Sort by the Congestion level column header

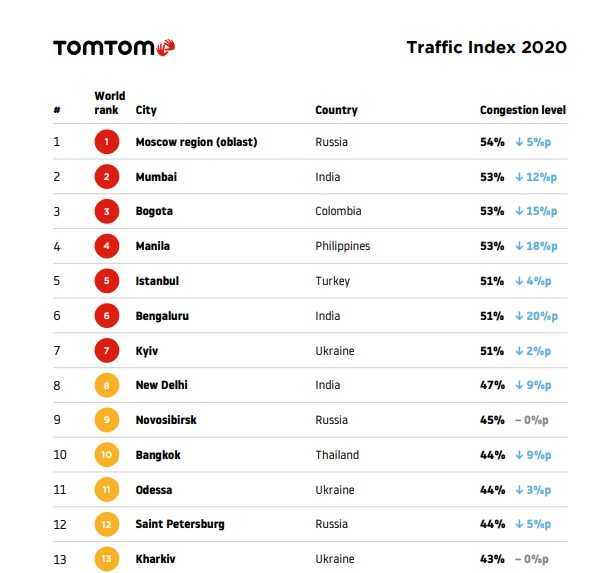coord(523,110)
